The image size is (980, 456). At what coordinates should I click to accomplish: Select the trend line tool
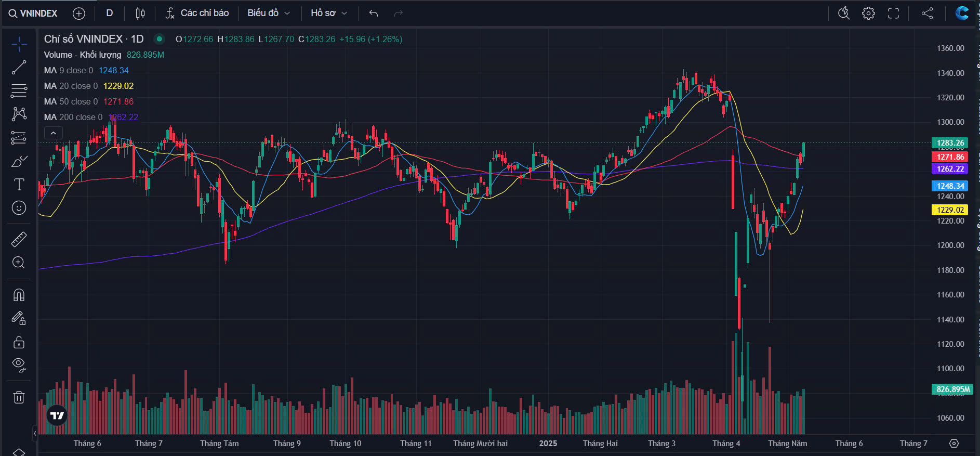(x=19, y=68)
